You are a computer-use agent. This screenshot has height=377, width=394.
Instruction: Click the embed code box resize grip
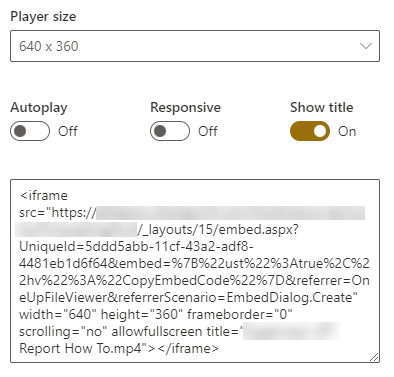tap(374, 357)
